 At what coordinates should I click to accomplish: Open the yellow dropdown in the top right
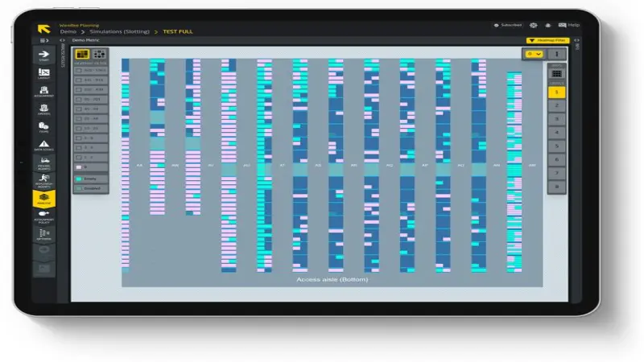click(535, 54)
